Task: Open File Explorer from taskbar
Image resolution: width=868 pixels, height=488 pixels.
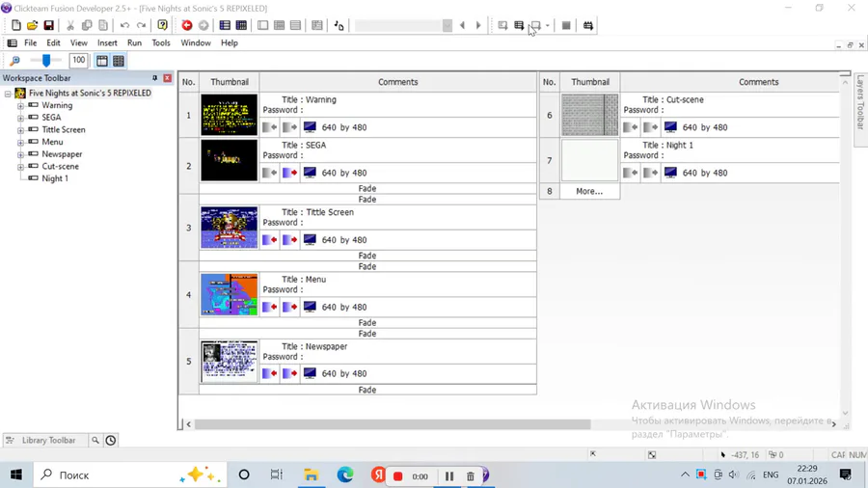Action: [312, 474]
